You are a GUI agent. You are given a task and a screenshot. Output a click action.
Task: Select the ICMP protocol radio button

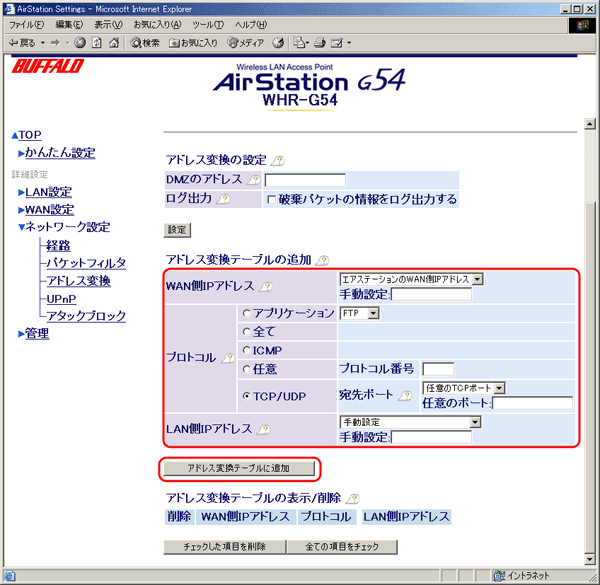[246, 350]
